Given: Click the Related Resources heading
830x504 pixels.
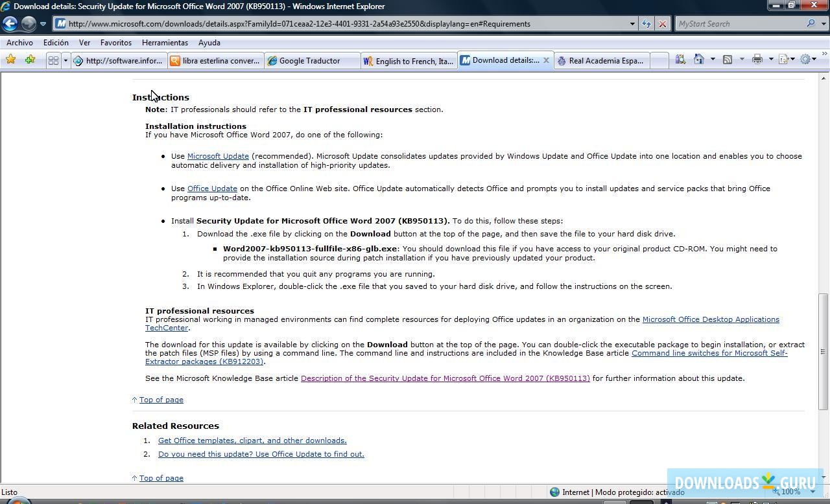Looking at the screenshot, I should [x=176, y=426].
